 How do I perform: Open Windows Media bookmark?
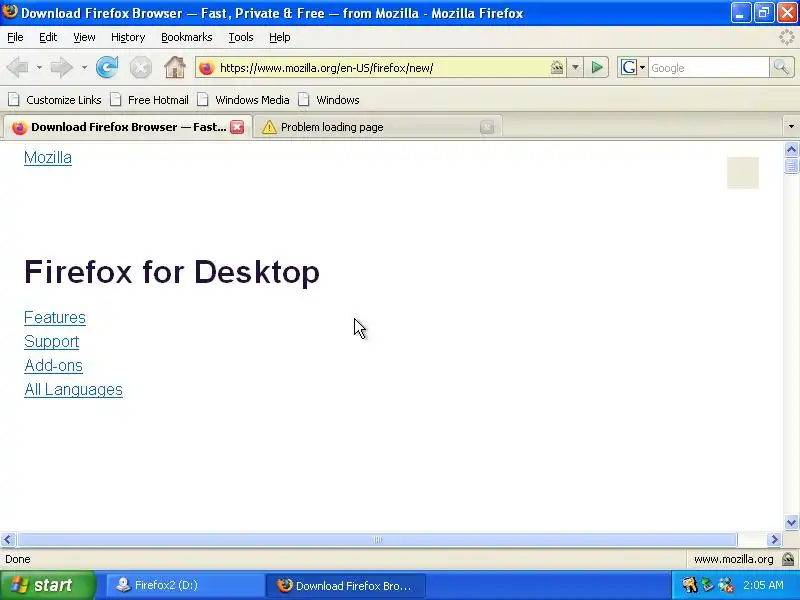tap(243, 100)
